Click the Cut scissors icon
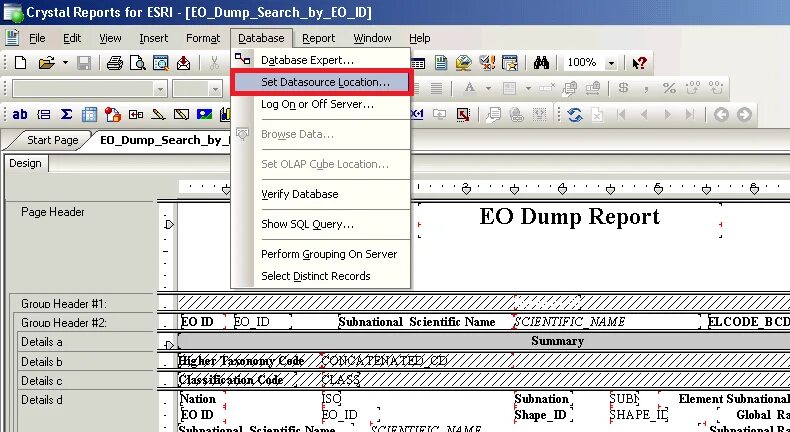The image size is (790, 432). [215, 63]
